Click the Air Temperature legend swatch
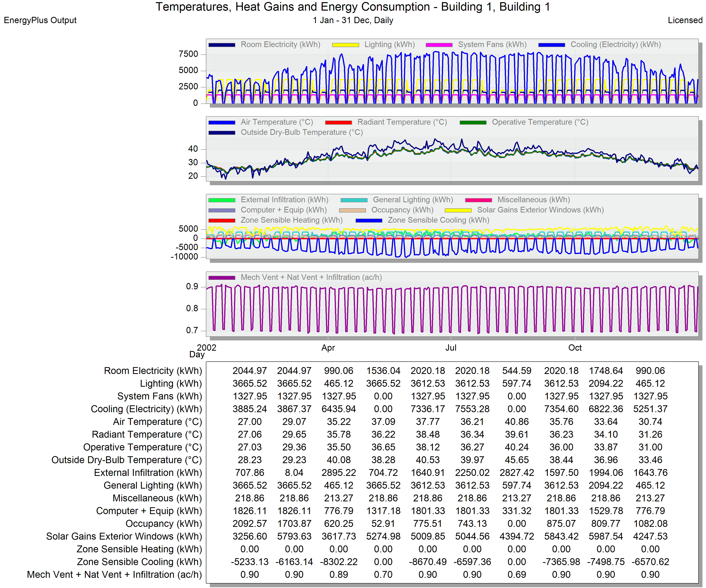 222,122
